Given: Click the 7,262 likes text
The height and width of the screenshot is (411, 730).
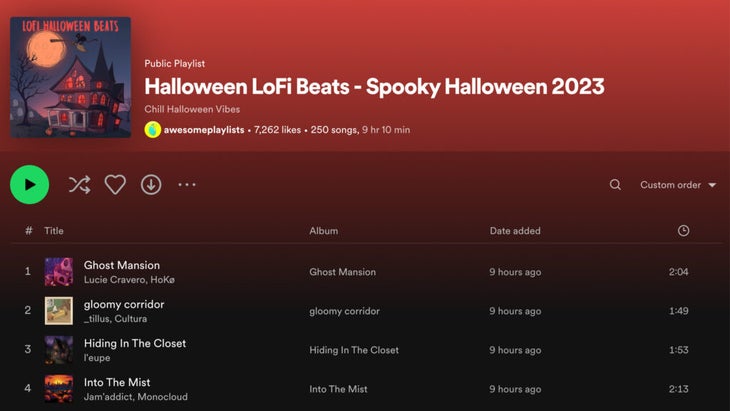Looking at the screenshot, I should point(277,130).
